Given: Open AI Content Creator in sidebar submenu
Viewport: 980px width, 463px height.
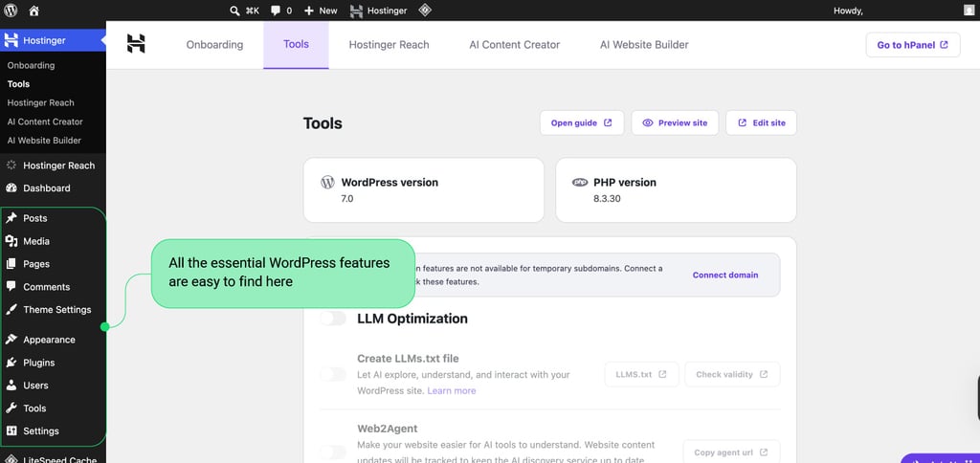Looking at the screenshot, I should (45, 121).
